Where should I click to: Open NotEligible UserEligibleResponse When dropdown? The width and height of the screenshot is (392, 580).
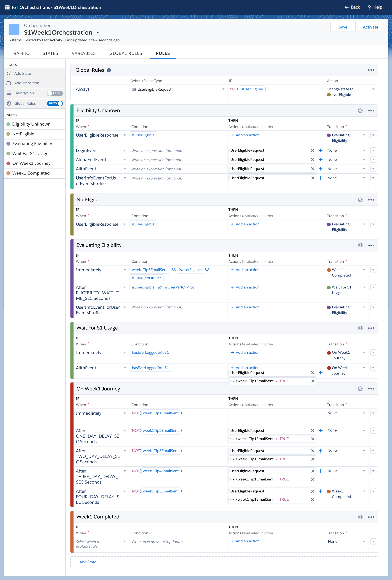[x=124, y=224]
